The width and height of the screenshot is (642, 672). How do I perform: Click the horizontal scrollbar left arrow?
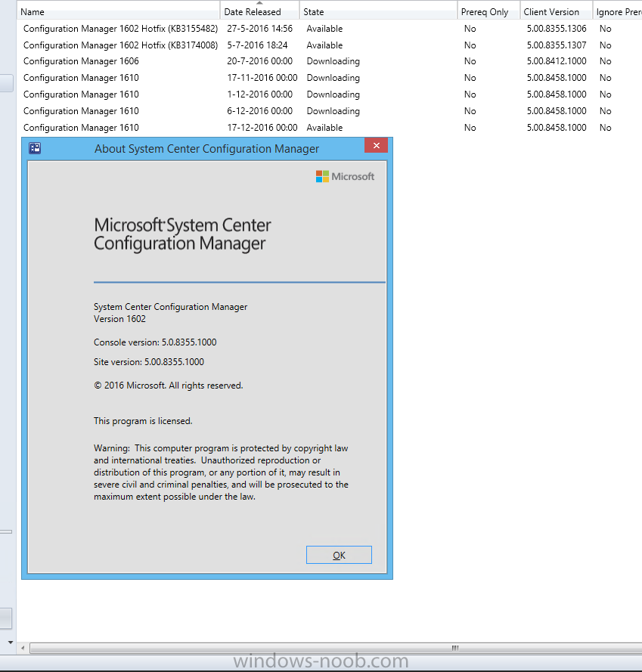tap(23, 648)
